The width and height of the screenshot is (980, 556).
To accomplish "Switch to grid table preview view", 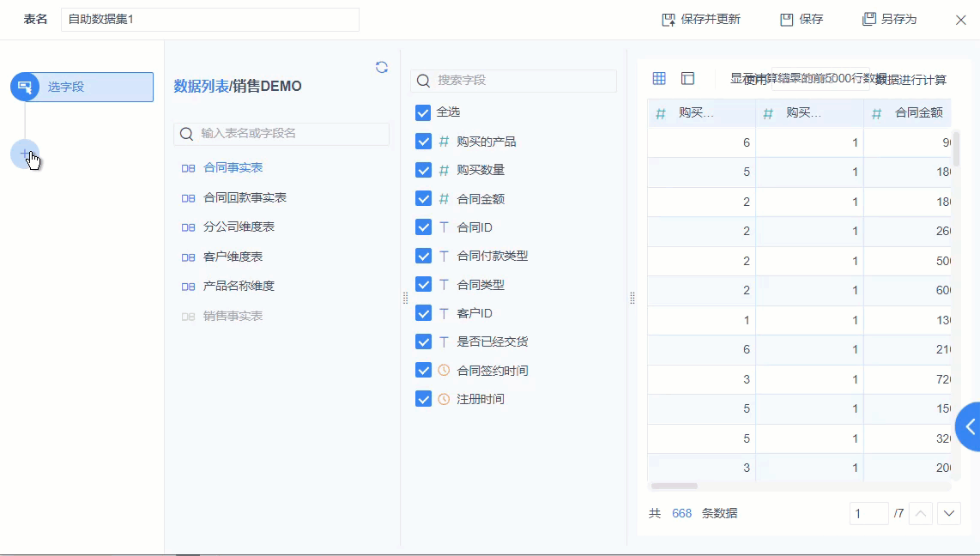I will pyautogui.click(x=659, y=78).
